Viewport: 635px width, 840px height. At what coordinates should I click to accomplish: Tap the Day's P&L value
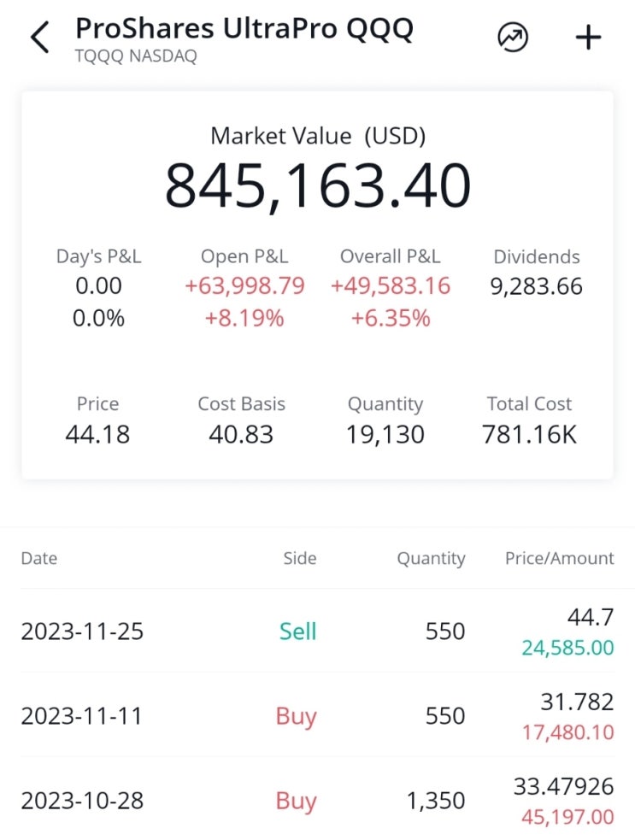click(99, 286)
